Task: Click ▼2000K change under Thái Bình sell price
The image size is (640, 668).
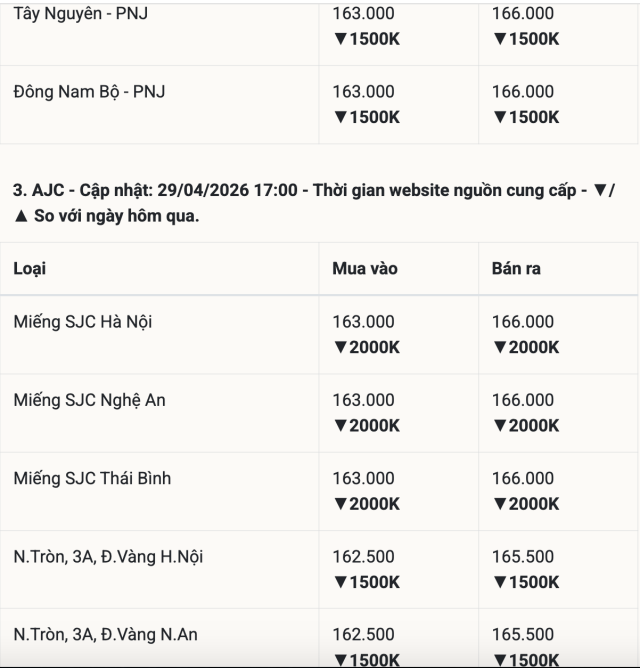Action: (x=525, y=503)
